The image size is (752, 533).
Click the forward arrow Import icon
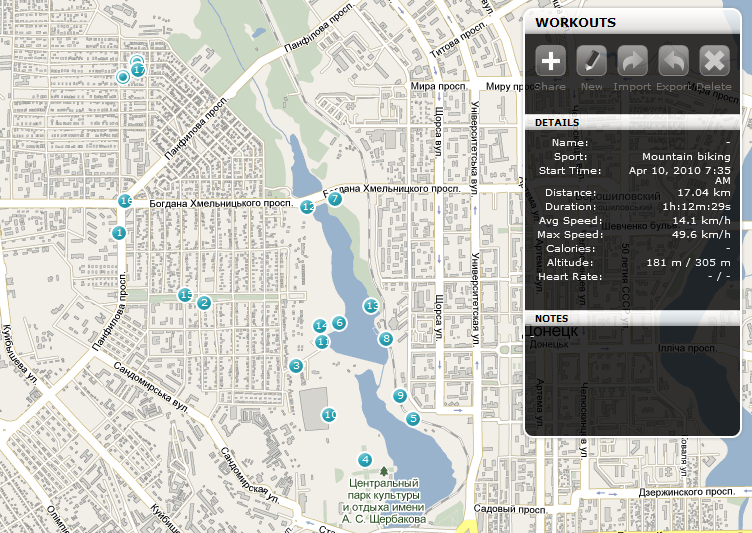coord(632,61)
